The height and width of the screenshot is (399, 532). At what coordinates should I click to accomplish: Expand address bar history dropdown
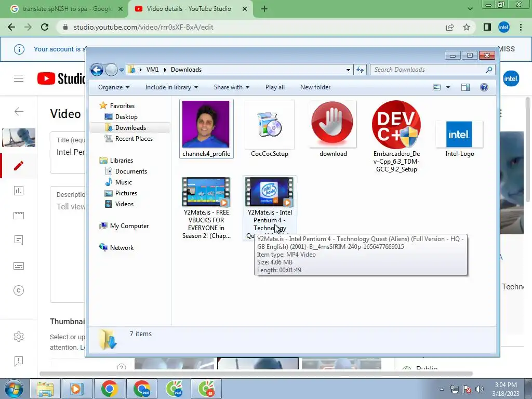(x=348, y=70)
